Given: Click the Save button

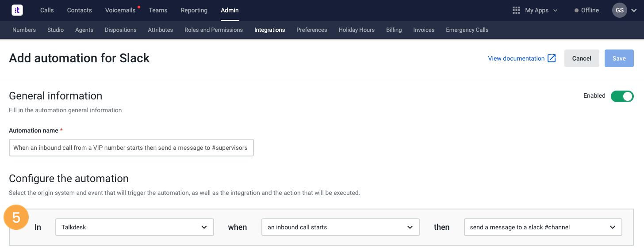Looking at the screenshot, I should 619,58.
